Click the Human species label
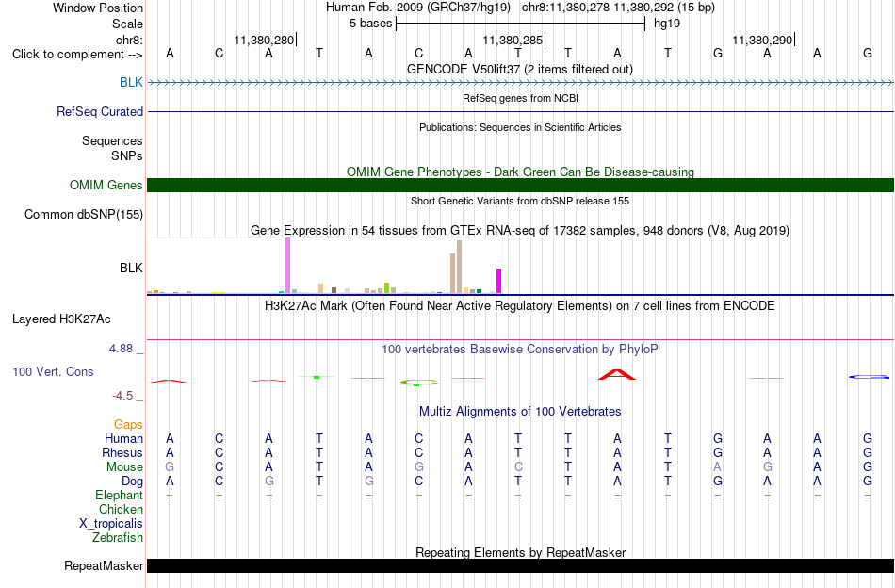 point(123,438)
